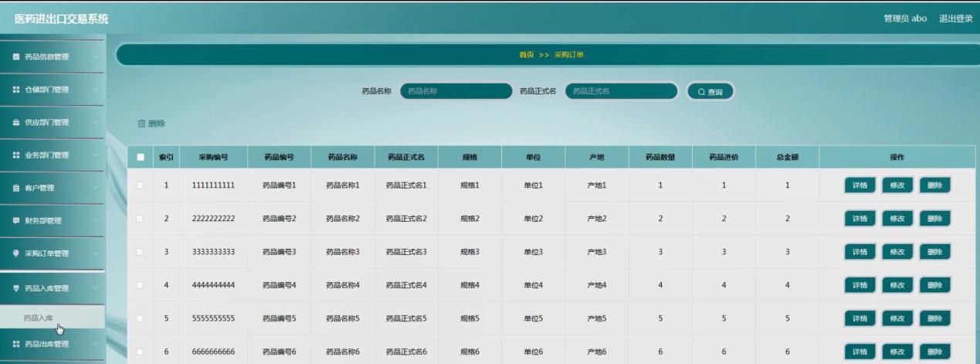The height and width of the screenshot is (364, 980).
Task: Click 修改 for row 1111111111
Action: click(897, 185)
